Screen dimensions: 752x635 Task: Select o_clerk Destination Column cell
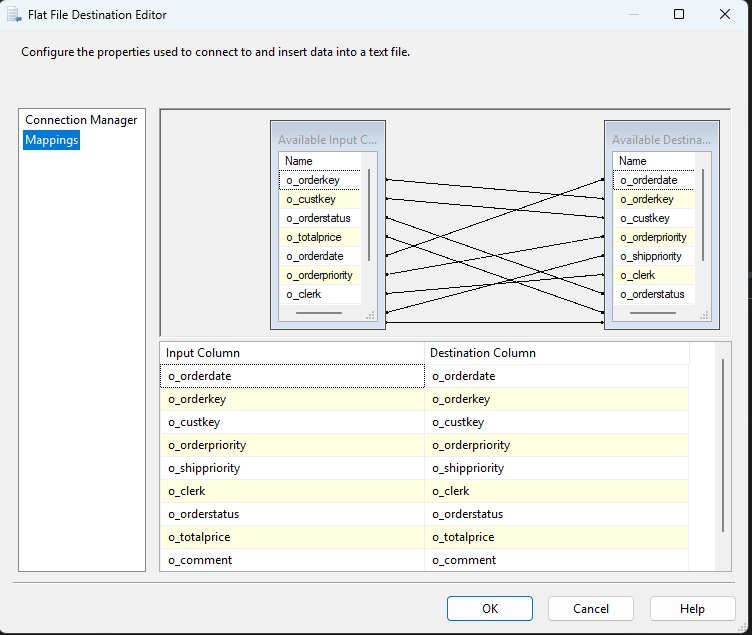coord(557,491)
